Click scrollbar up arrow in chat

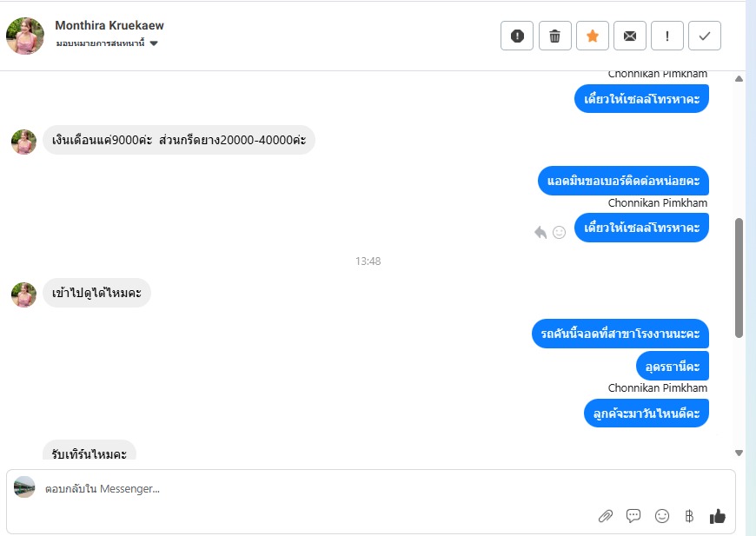[x=739, y=78]
